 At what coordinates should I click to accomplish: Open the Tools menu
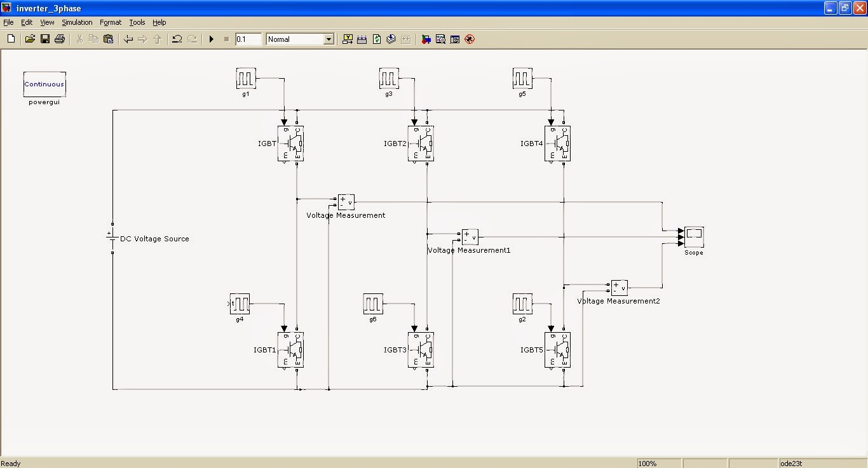click(137, 22)
